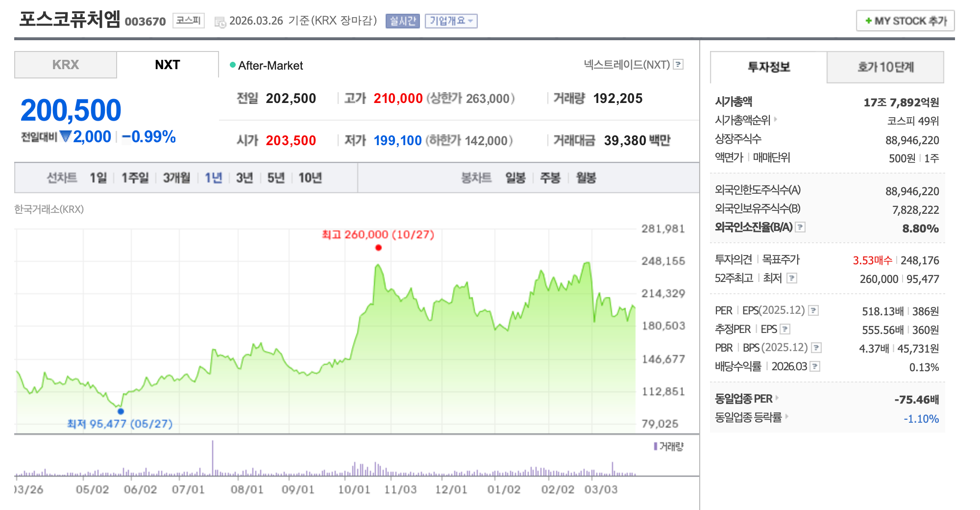Click the 시가 value 203,500
Viewport: 980px width, 510px height.
pos(291,141)
